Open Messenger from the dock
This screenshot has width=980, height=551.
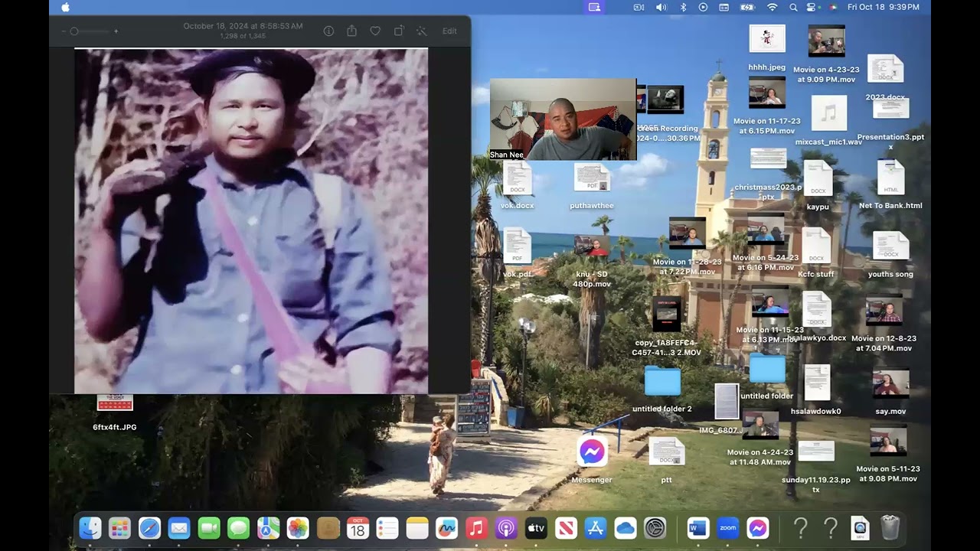coord(757,528)
